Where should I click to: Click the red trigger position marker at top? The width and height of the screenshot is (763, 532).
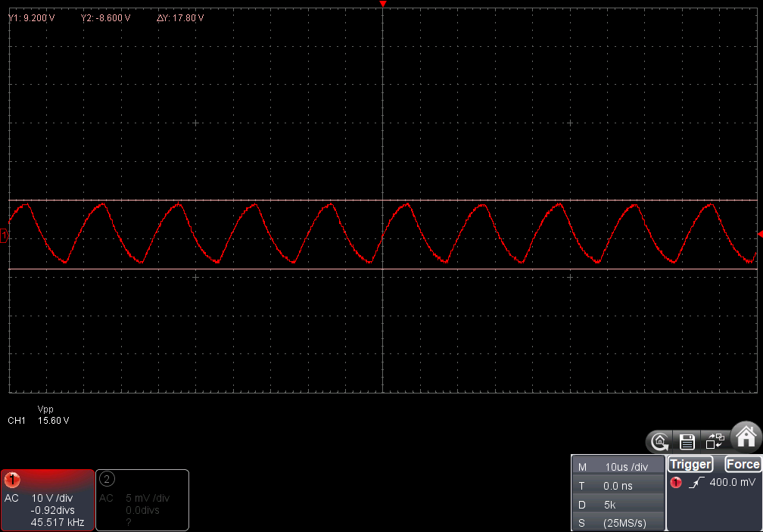[x=383, y=5]
